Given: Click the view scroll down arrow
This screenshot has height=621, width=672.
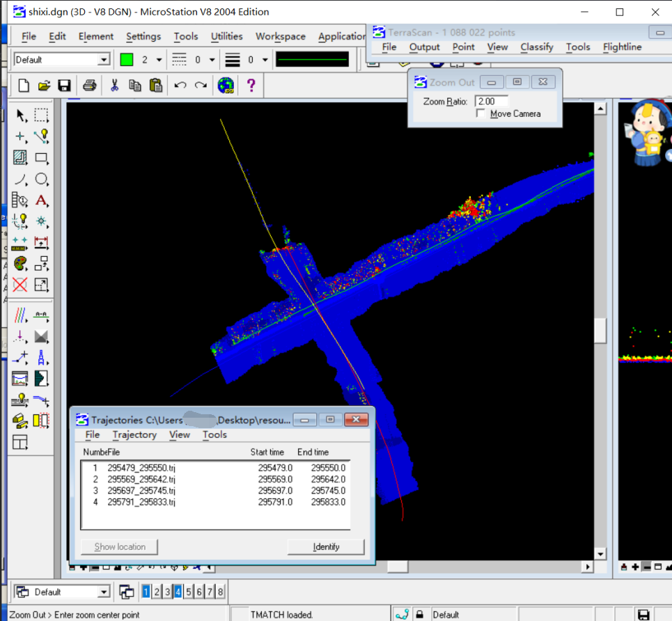Looking at the screenshot, I should (600, 553).
